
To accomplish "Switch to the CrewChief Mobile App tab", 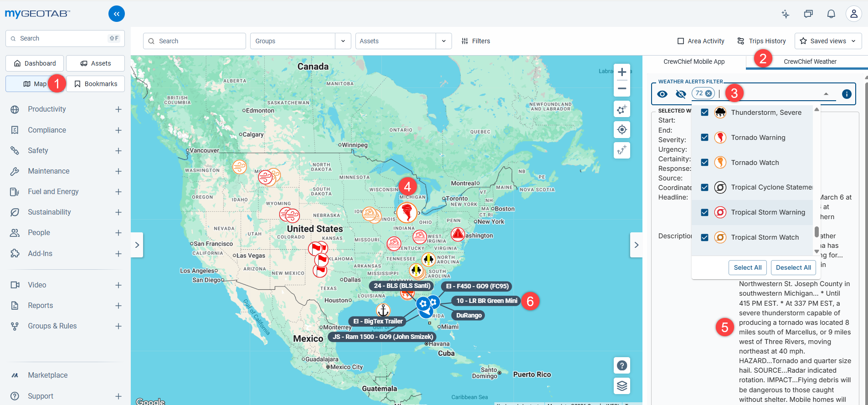I will (693, 62).
